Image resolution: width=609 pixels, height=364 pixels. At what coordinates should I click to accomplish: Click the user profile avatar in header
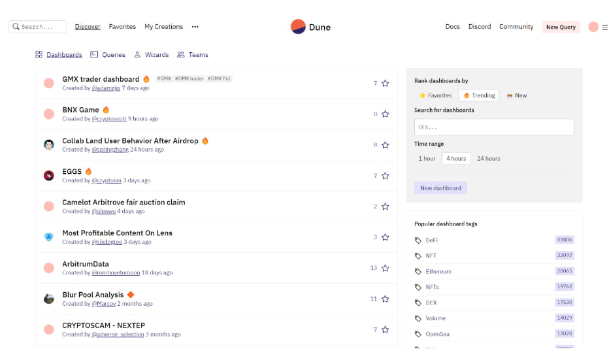[x=593, y=27]
